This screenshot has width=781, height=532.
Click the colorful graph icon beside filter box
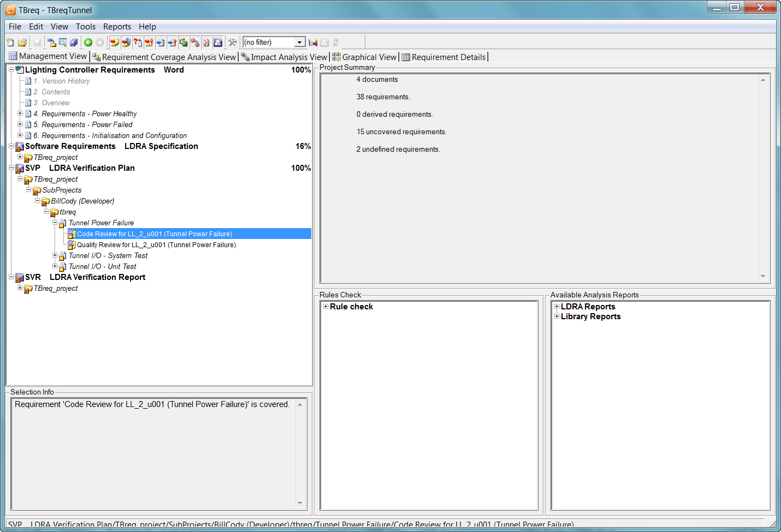(x=313, y=43)
